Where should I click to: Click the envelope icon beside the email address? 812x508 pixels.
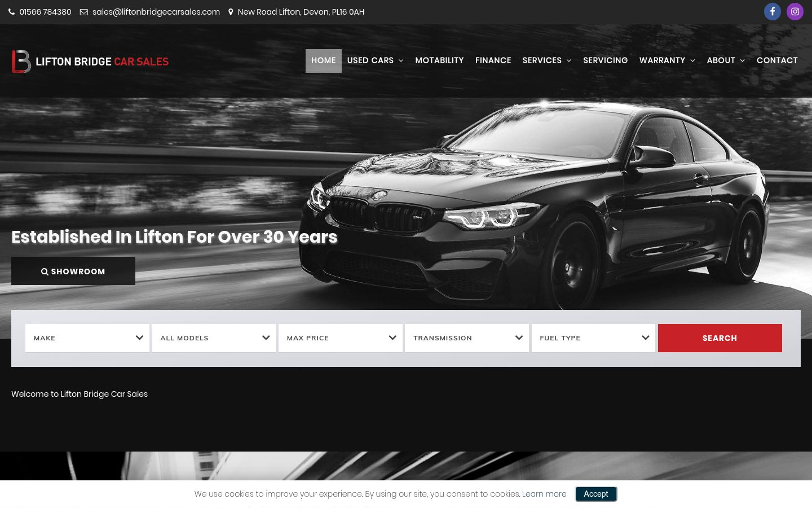tap(84, 12)
